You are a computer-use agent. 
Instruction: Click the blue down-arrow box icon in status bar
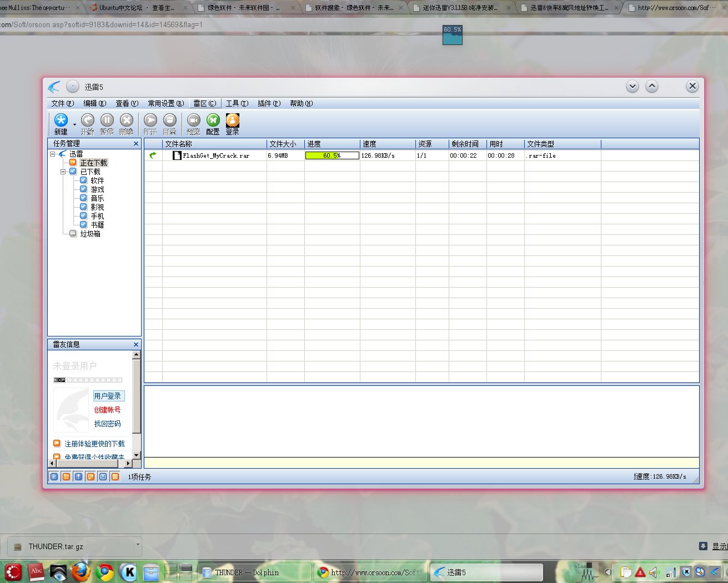click(103, 476)
